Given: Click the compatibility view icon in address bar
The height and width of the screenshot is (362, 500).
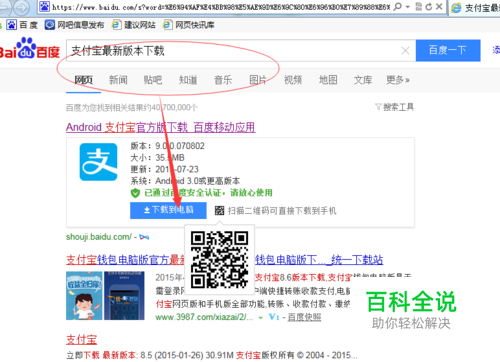Looking at the screenshot, I should click(419, 7).
